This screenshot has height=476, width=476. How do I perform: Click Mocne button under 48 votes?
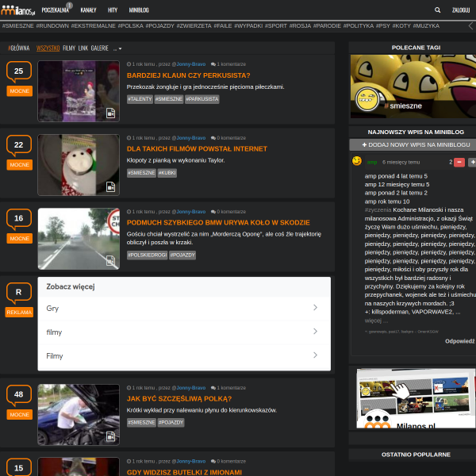click(x=19, y=415)
